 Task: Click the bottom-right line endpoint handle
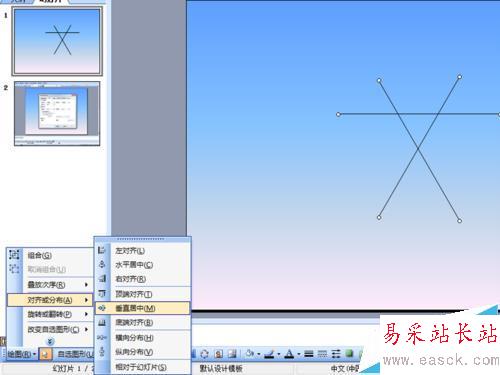459,221
